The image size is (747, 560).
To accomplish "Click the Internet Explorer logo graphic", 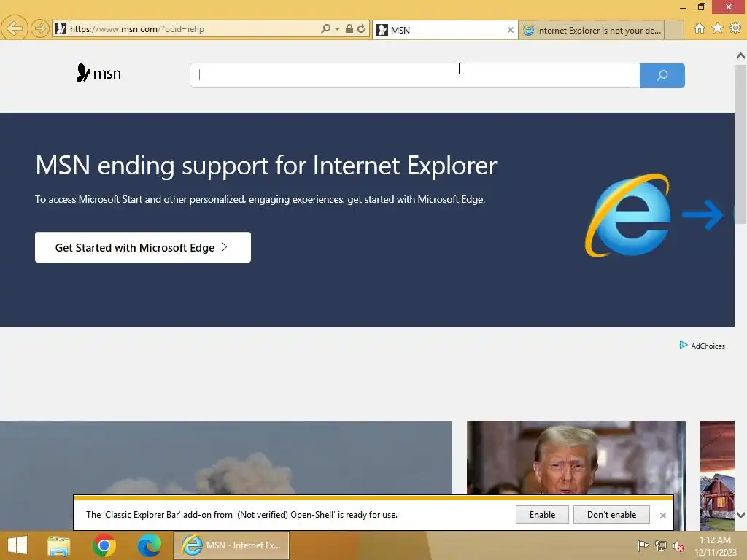I will pos(628,215).
